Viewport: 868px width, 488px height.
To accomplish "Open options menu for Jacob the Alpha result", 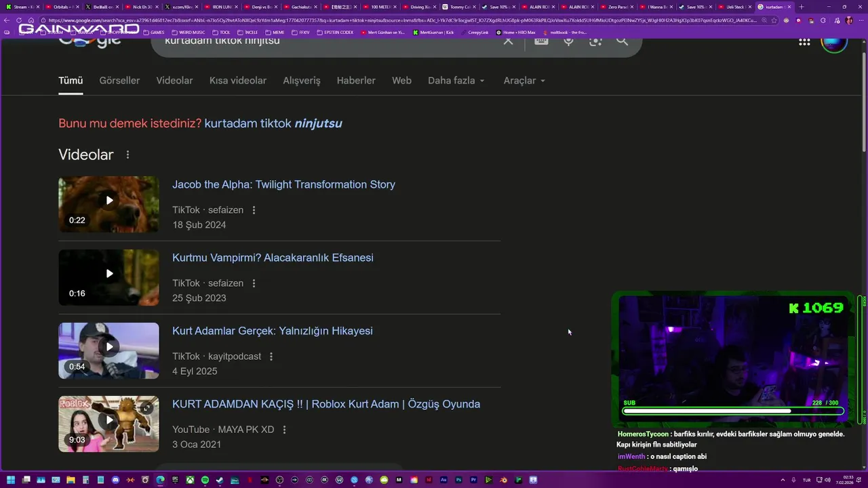I will 254,210.
